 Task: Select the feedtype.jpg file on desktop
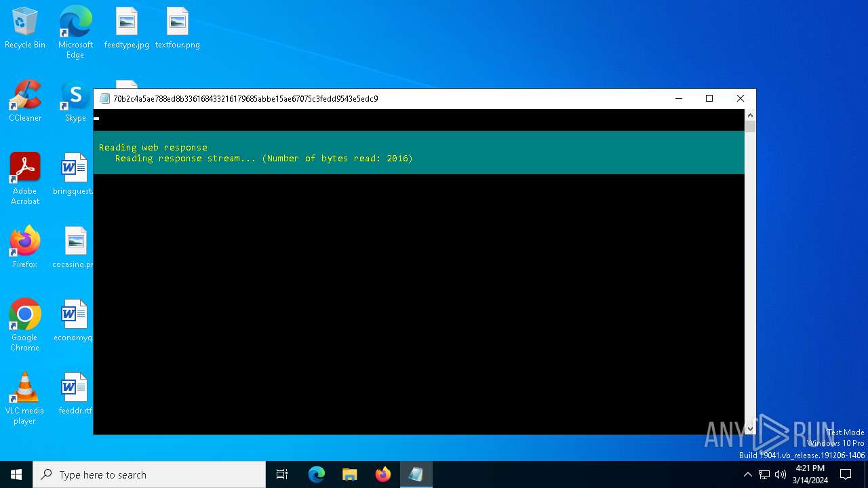[127, 28]
